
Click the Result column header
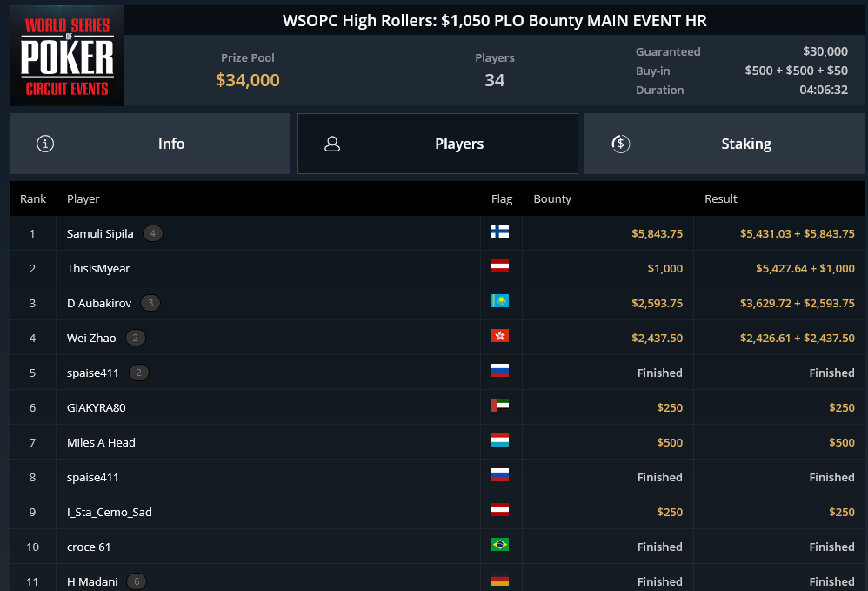tap(721, 198)
